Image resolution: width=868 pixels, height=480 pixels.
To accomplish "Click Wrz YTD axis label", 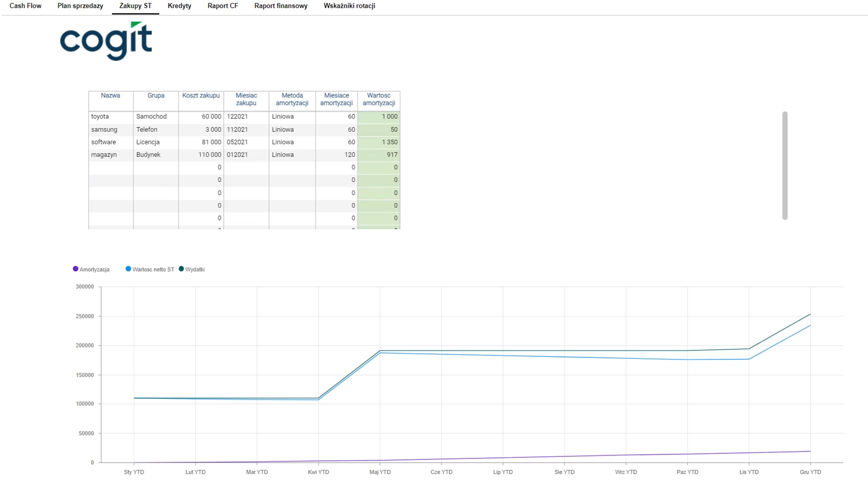I will (626, 472).
